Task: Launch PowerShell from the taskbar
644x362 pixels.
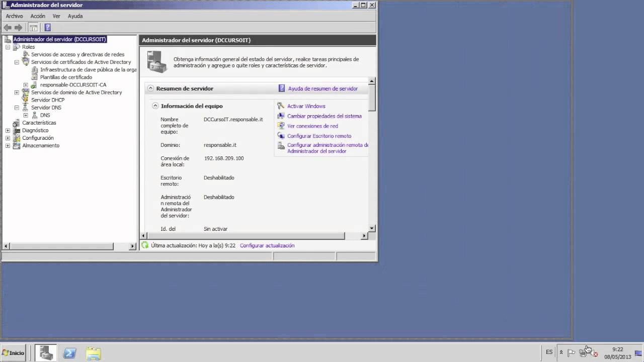Action: pos(69,353)
